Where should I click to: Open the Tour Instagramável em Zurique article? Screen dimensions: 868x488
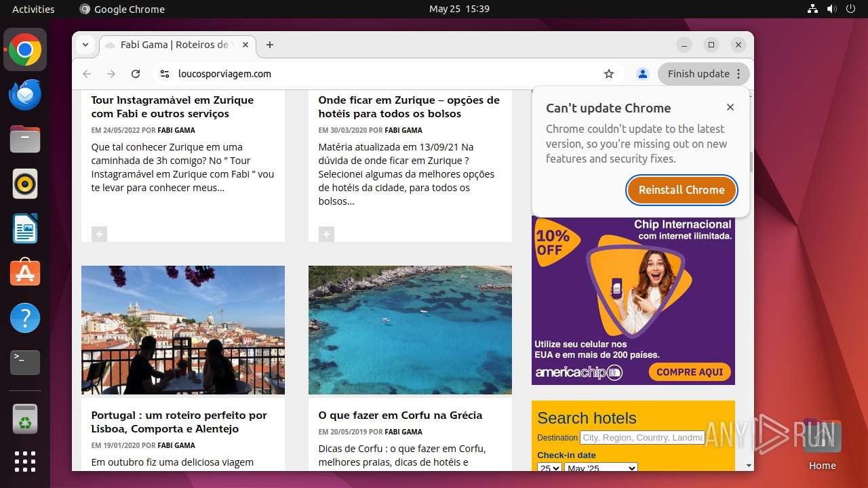pos(172,107)
